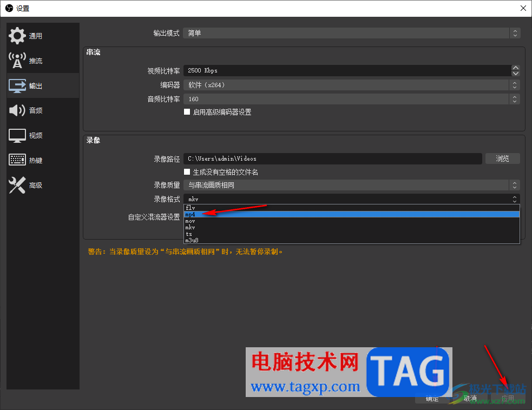Choose flv from format list
This screenshot has width=532, height=410.
[351, 208]
